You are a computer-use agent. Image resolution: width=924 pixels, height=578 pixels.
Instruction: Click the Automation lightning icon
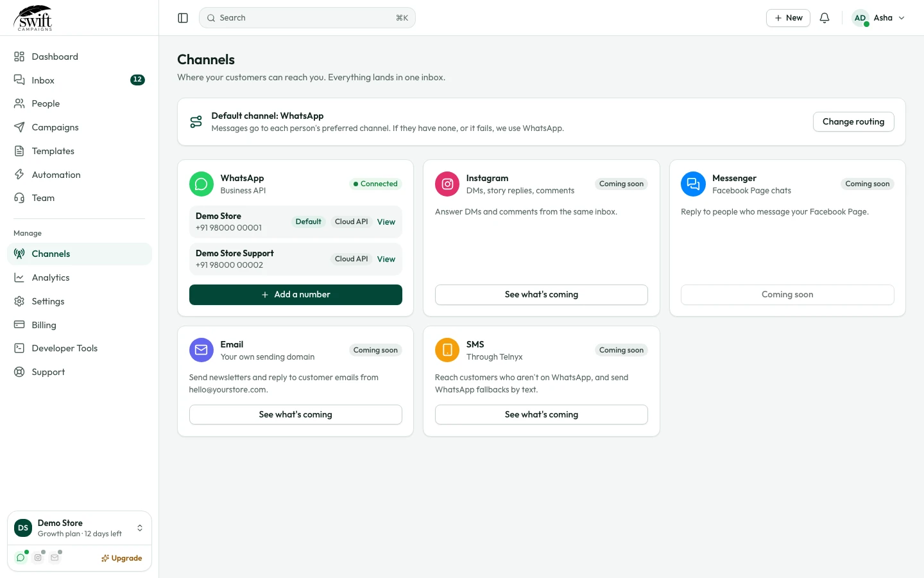[19, 175]
